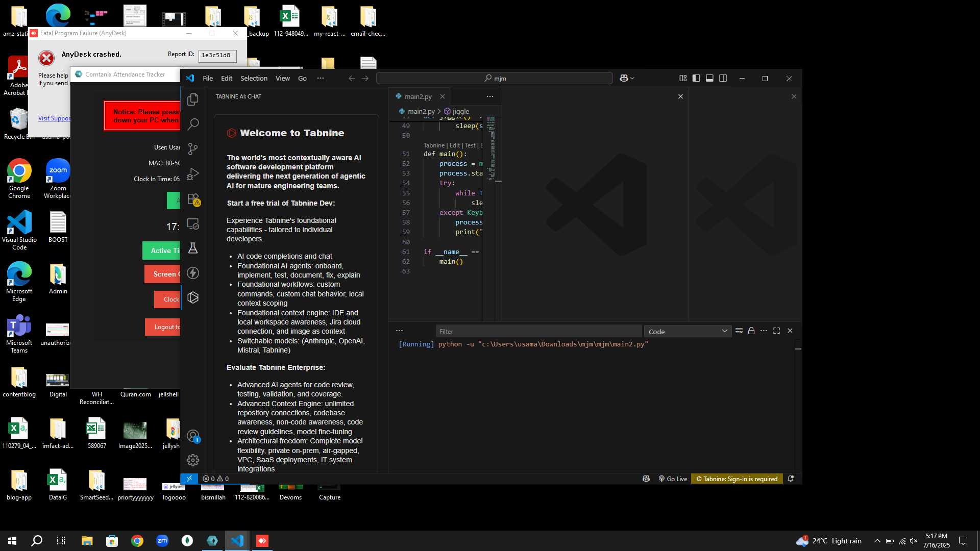The image size is (980, 551).
Task: Toggle the secondary side bar visibility
Action: 723,78
